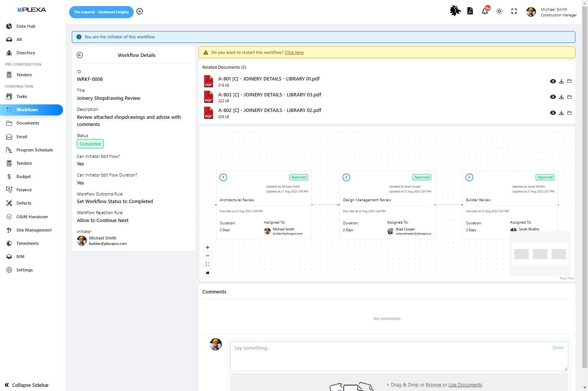The height and width of the screenshot is (391, 588).
Task: Open the Budget section icon
Action: pyautogui.click(x=9, y=177)
